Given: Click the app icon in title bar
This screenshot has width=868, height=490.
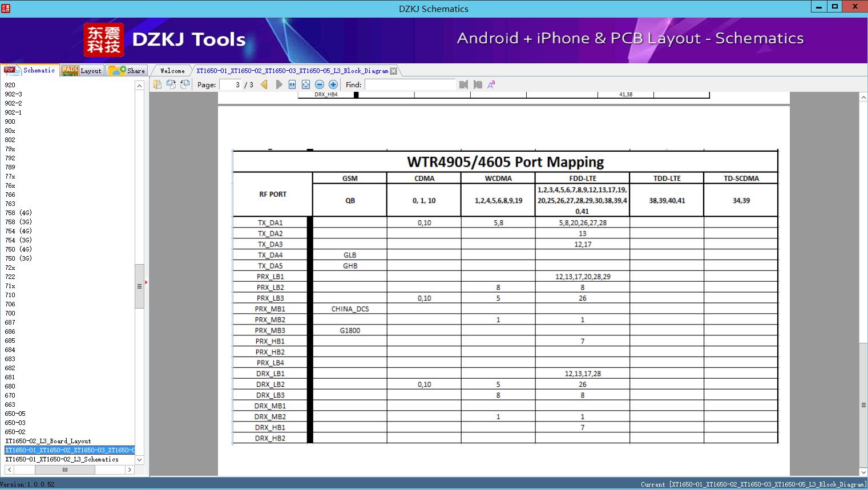Looking at the screenshot, I should [x=6, y=9].
